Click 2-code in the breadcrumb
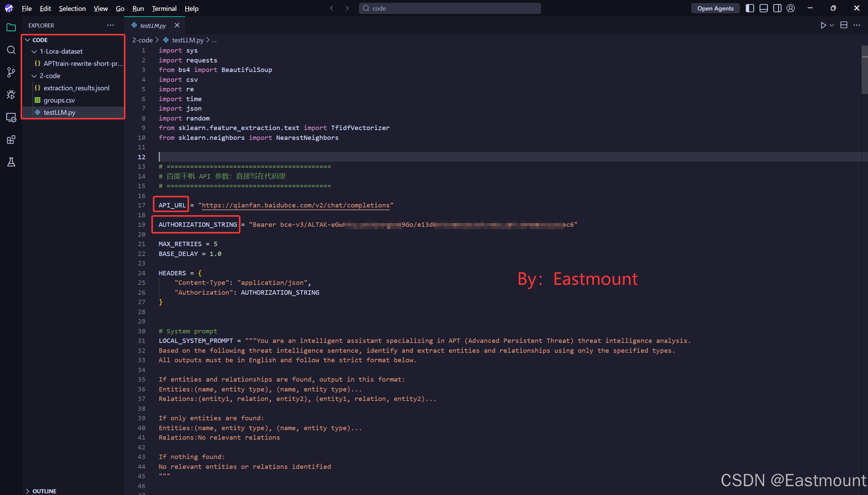 pos(142,40)
